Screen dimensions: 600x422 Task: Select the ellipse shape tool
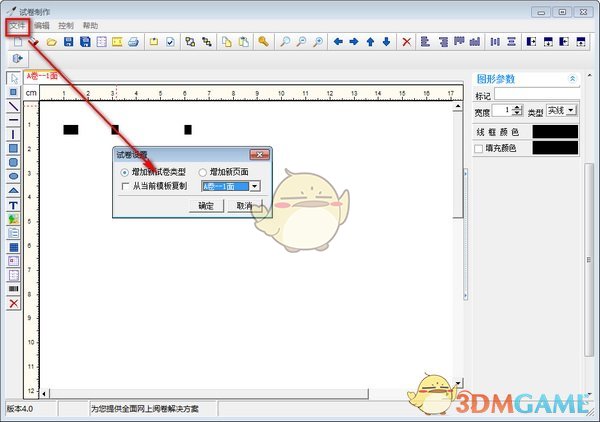coord(13,176)
